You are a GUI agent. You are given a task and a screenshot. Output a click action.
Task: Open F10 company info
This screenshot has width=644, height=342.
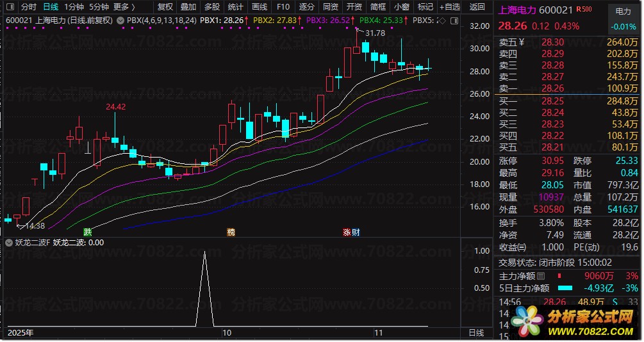(283, 7)
